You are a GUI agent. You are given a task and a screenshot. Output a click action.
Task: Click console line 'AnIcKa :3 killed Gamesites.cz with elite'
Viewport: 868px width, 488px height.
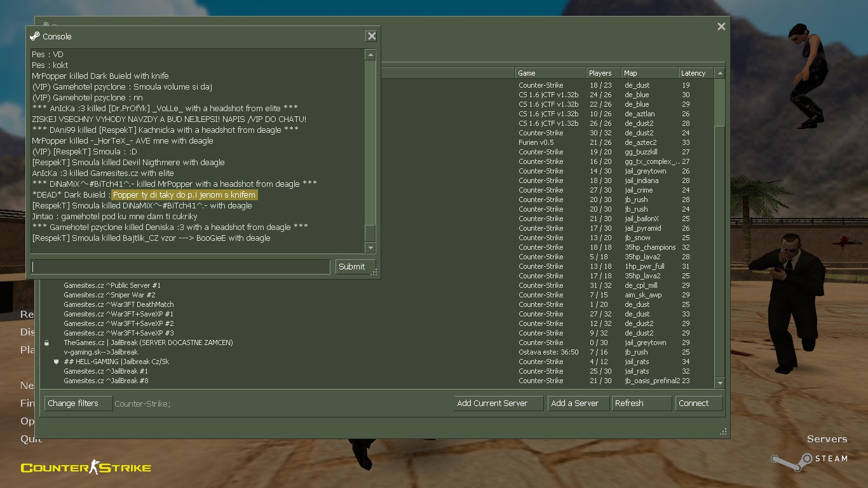point(103,173)
